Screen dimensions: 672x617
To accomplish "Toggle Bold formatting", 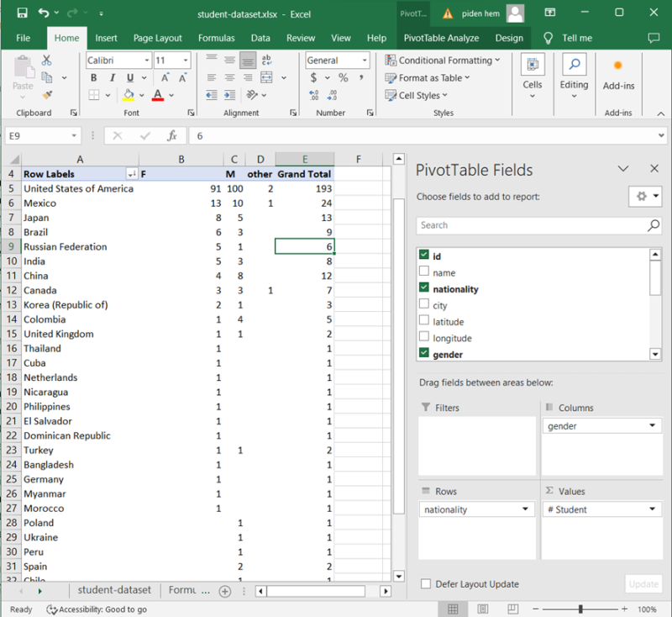I will pos(94,78).
